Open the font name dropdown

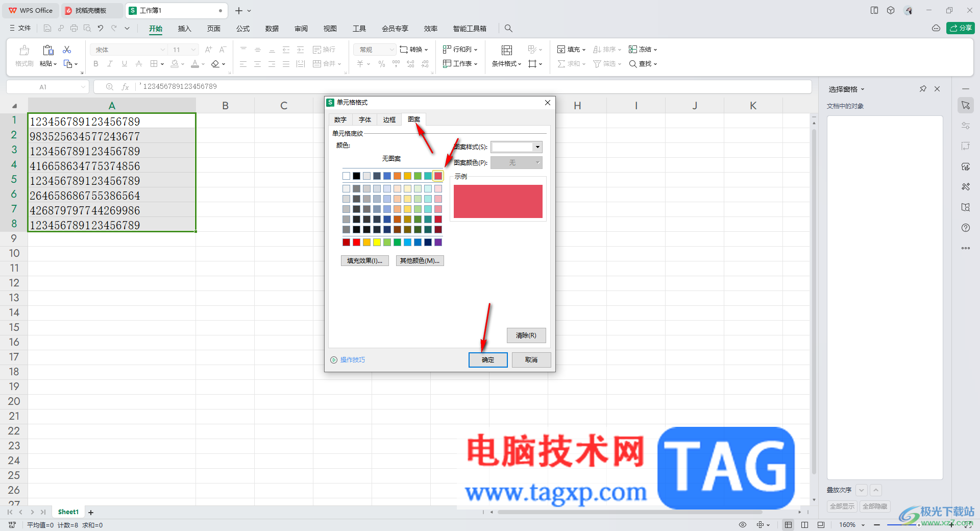[163, 50]
